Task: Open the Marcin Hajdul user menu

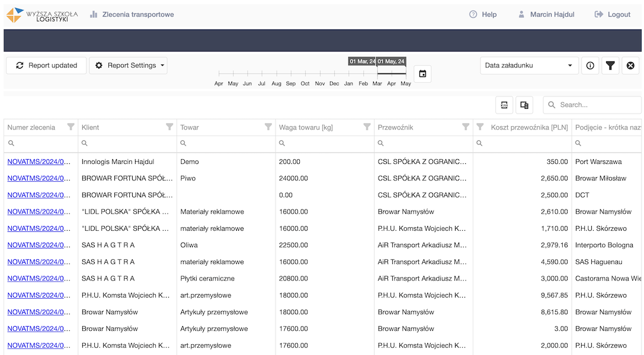Action: [546, 14]
